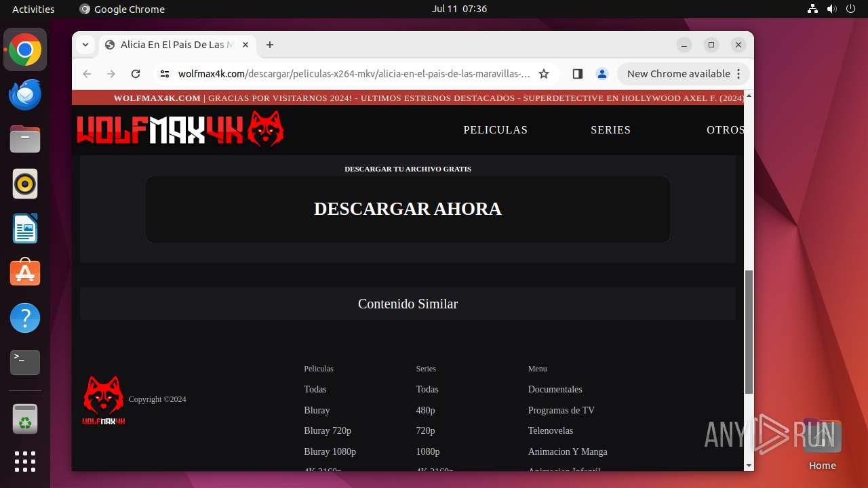Screen dimensions: 868x488
Task: Select the Alicia En El Pais tab
Action: [x=178, y=45]
